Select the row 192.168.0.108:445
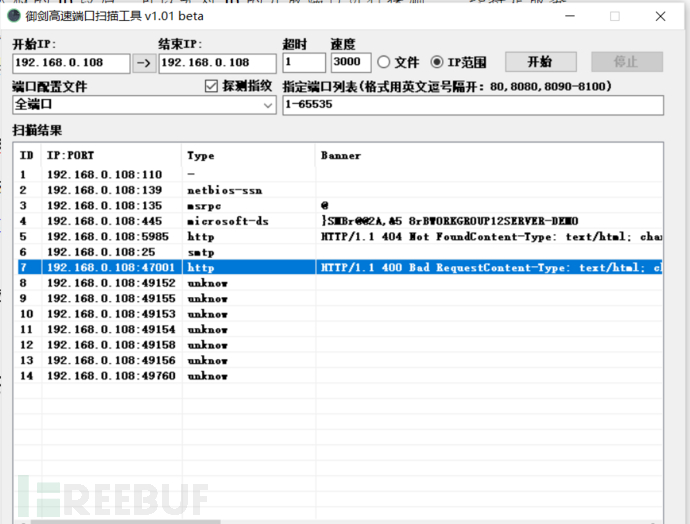Viewport: 690px width, 524px height. 340,221
